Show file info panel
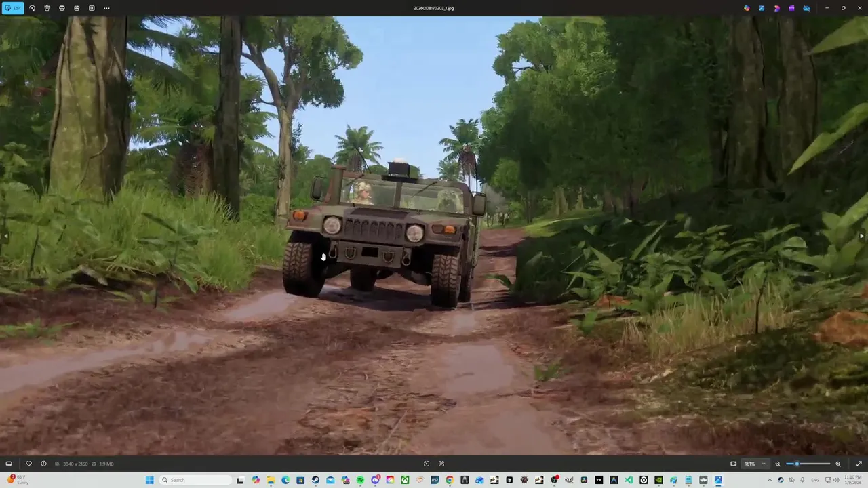 [43, 464]
